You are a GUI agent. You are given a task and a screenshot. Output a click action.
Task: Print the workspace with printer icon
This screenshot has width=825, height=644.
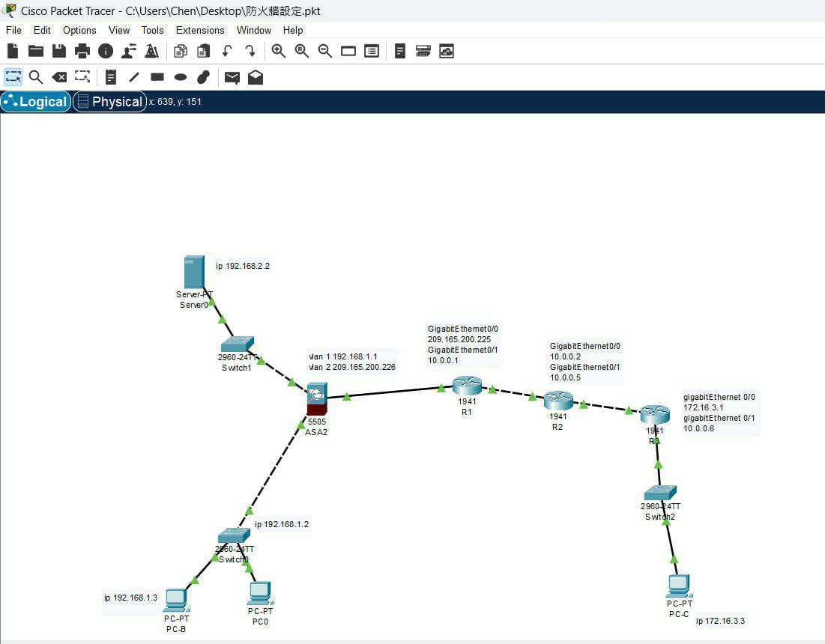pos(82,51)
